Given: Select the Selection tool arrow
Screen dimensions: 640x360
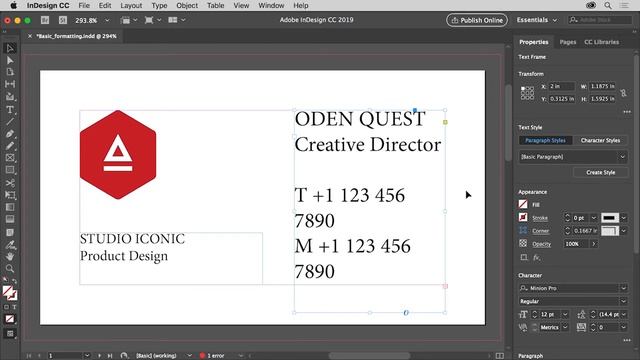Looking at the screenshot, I should coord(10,48).
